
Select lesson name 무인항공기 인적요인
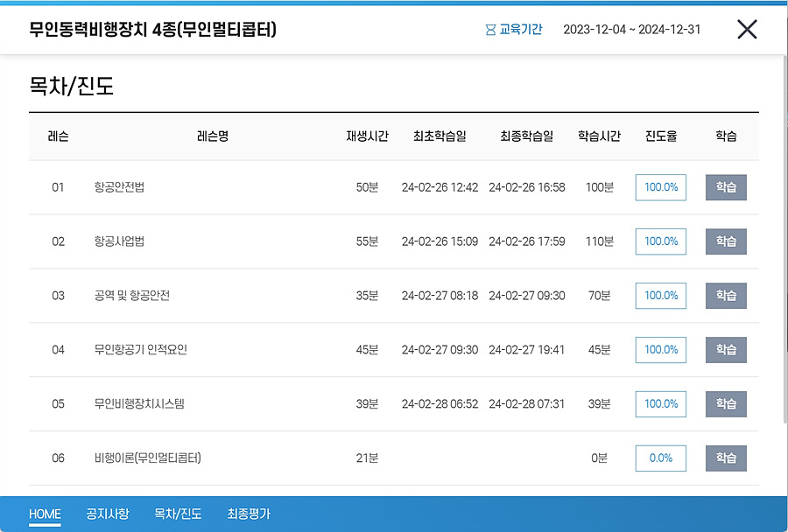[x=141, y=350]
